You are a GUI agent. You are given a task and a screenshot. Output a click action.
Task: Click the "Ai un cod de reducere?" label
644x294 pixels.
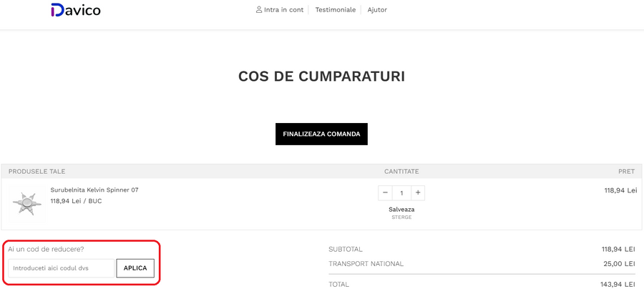46,249
